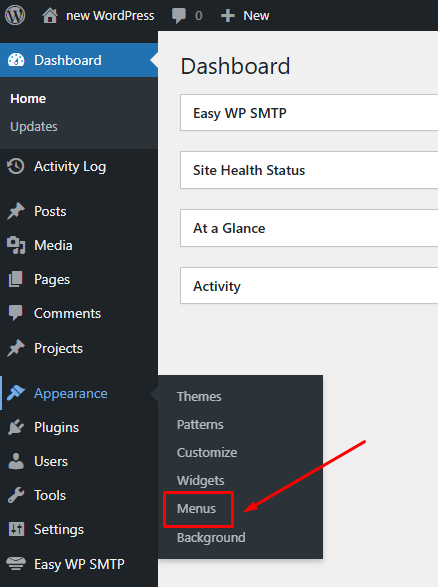Click the Easy WP SMTP envelope icon
This screenshot has height=587, width=438.
pyautogui.click(x=16, y=563)
